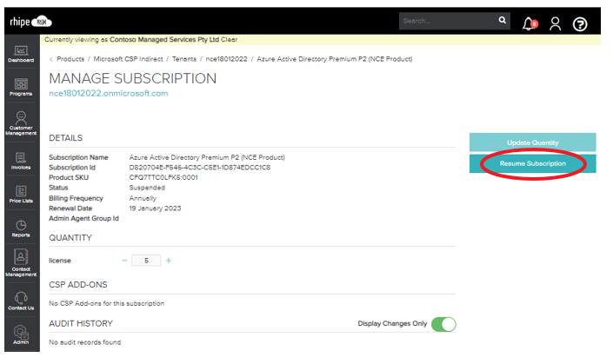Select the Subscription Id value text
The image size is (613, 364).
coord(200,168)
